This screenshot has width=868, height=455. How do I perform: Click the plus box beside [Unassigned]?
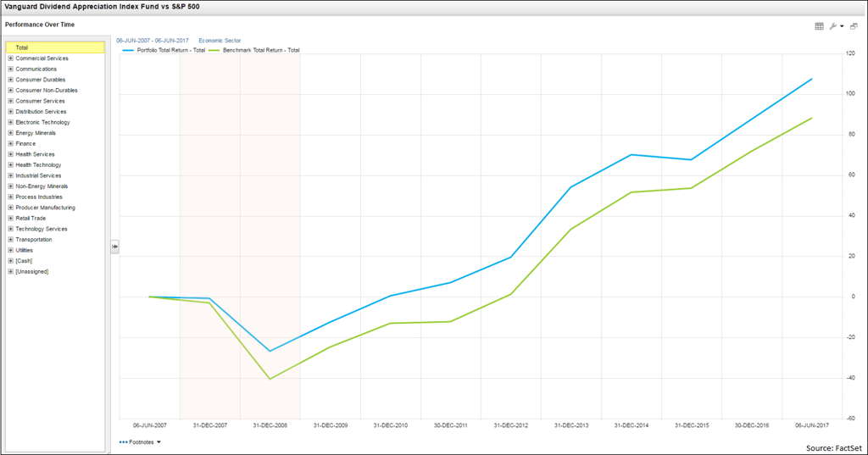[10, 271]
